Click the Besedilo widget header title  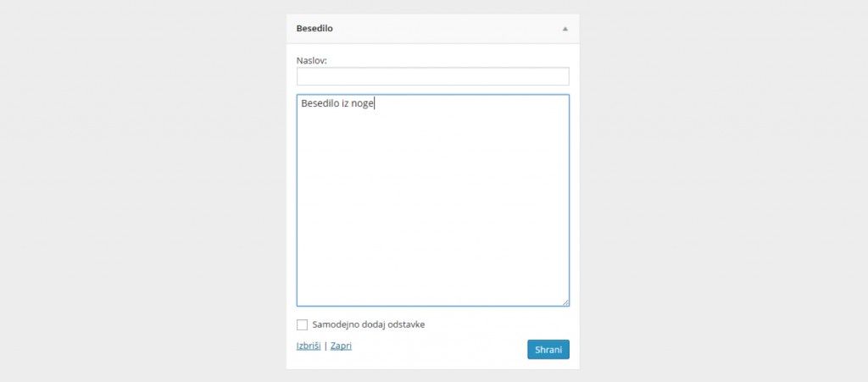tap(314, 28)
